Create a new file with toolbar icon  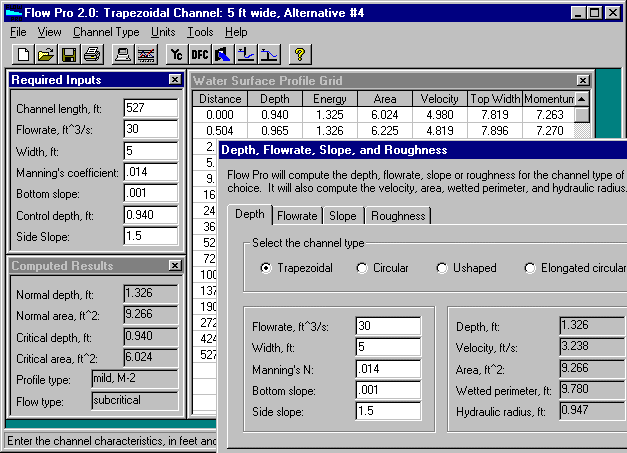pyautogui.click(x=23, y=54)
